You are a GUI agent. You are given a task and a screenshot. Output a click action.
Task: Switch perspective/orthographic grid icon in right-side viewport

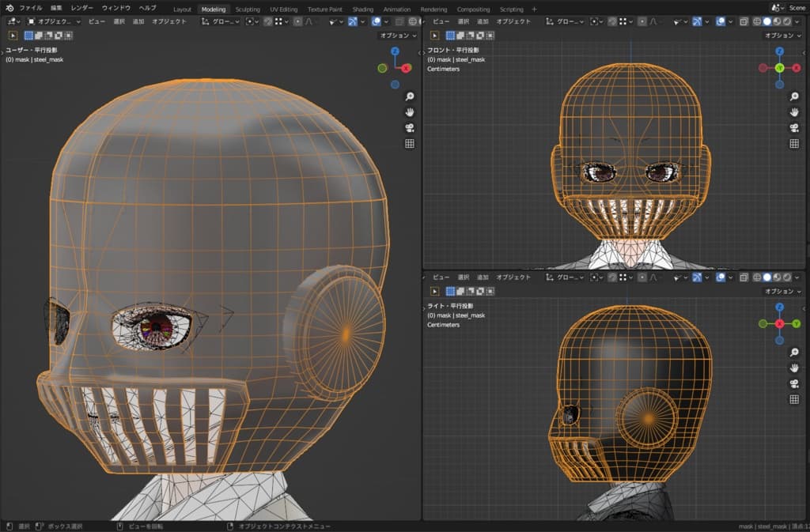[x=794, y=399]
